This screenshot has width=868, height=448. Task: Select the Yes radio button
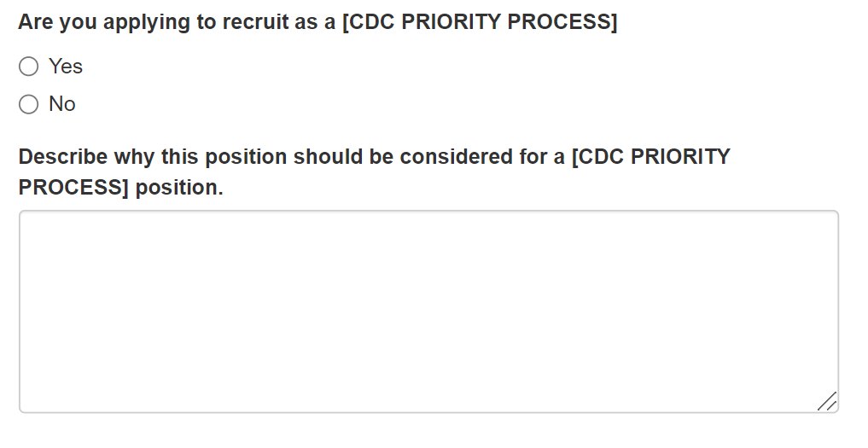tap(29, 67)
